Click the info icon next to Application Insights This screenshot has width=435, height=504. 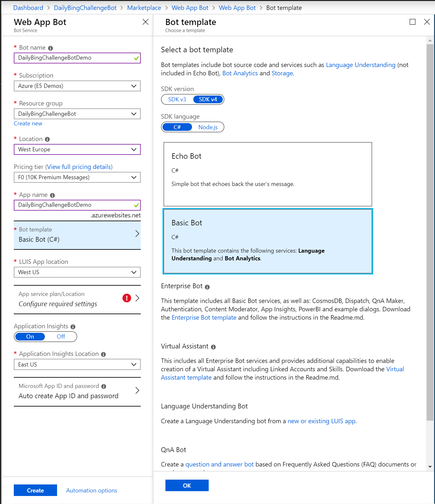73,327
